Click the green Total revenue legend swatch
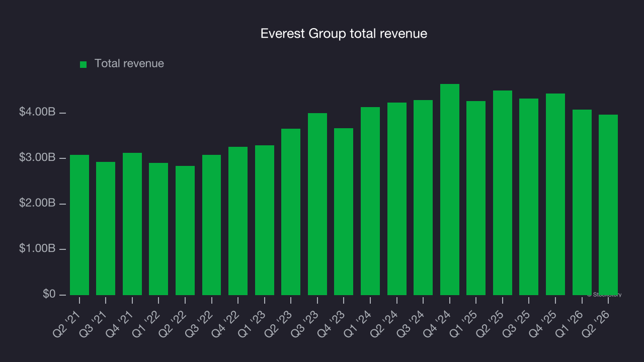This screenshot has width=644, height=362. click(x=84, y=64)
